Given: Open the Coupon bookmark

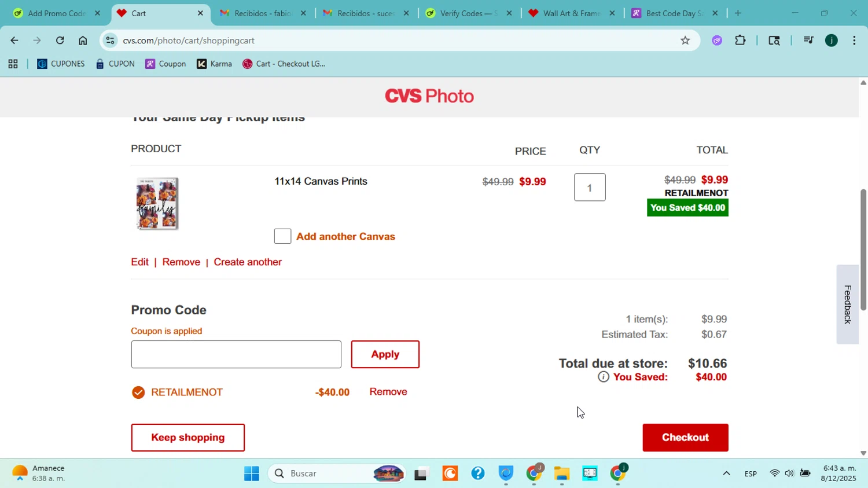Looking at the screenshot, I should coord(165,64).
